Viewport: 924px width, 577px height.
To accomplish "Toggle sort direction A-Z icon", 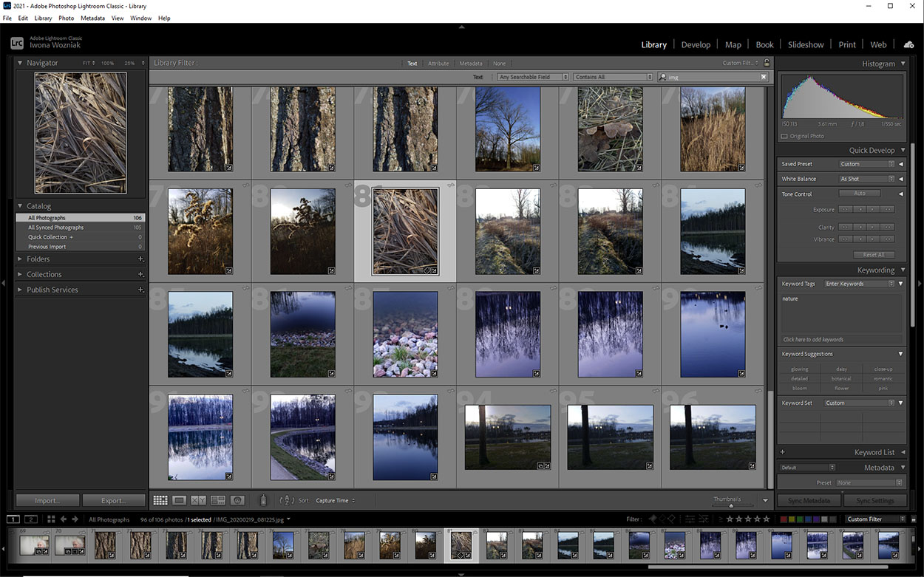I will point(288,500).
